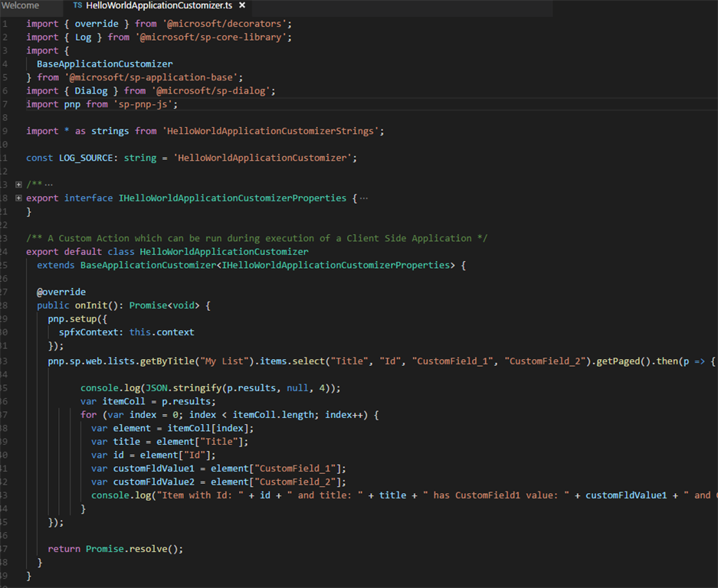
Task: Click the 'sp-pnp-js' import string
Action: tap(145, 104)
